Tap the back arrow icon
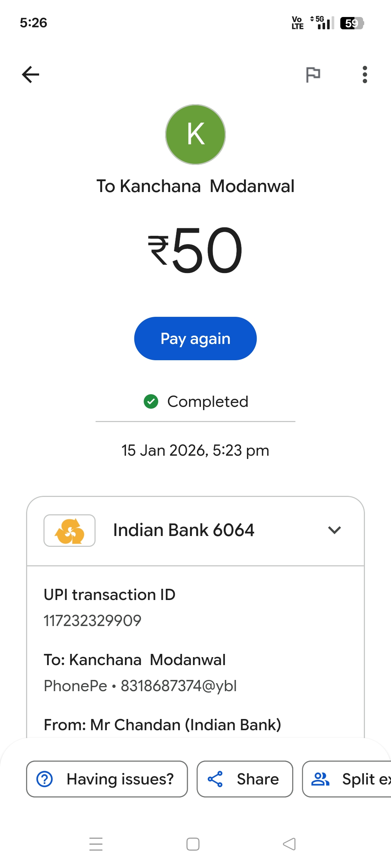 pos(31,75)
